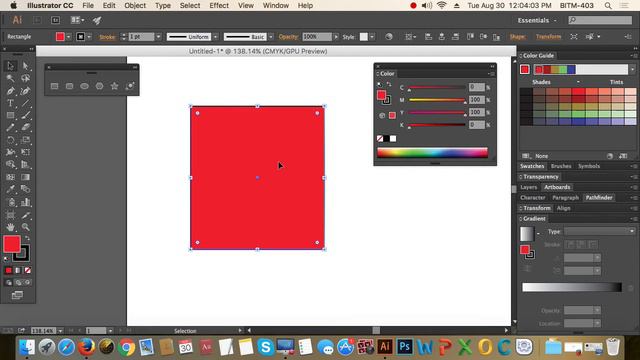Open Uniform variable width profile dropdown
Screen dimensions: 640x360
(216, 37)
